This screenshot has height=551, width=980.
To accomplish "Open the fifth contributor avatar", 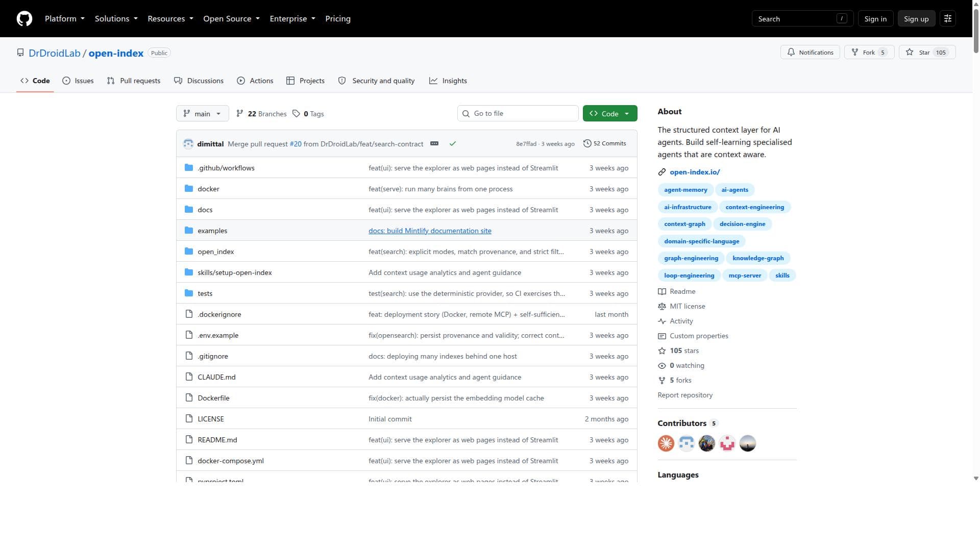I will click(748, 443).
